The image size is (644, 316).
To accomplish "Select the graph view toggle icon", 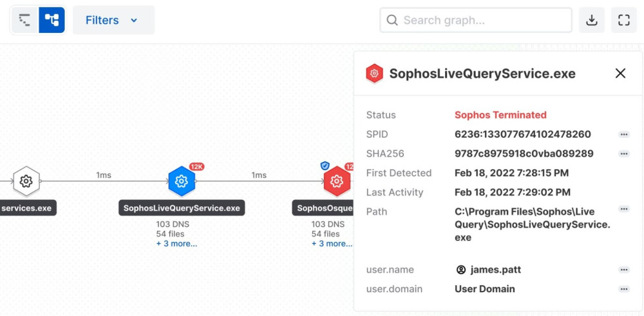I will [52, 20].
